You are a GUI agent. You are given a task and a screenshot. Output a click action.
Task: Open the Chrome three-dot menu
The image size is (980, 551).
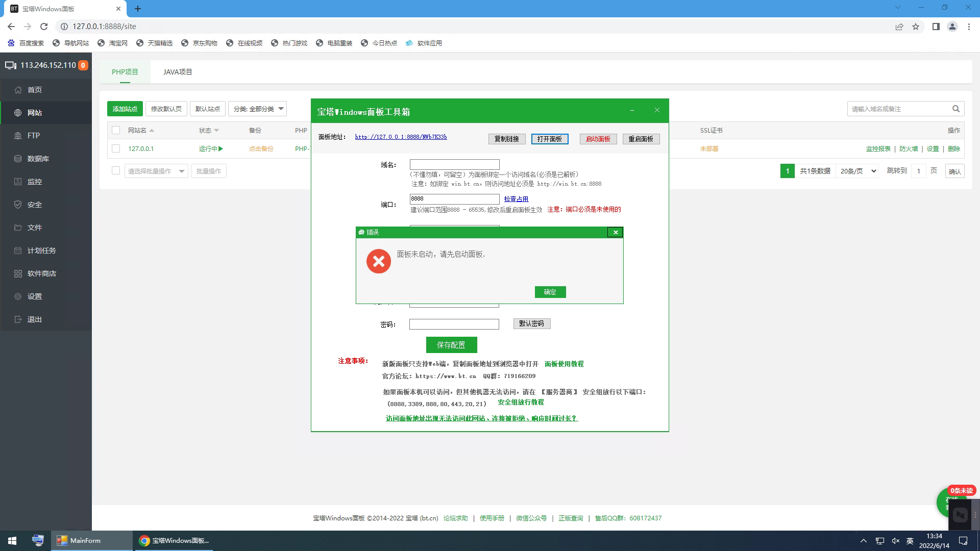point(969,27)
